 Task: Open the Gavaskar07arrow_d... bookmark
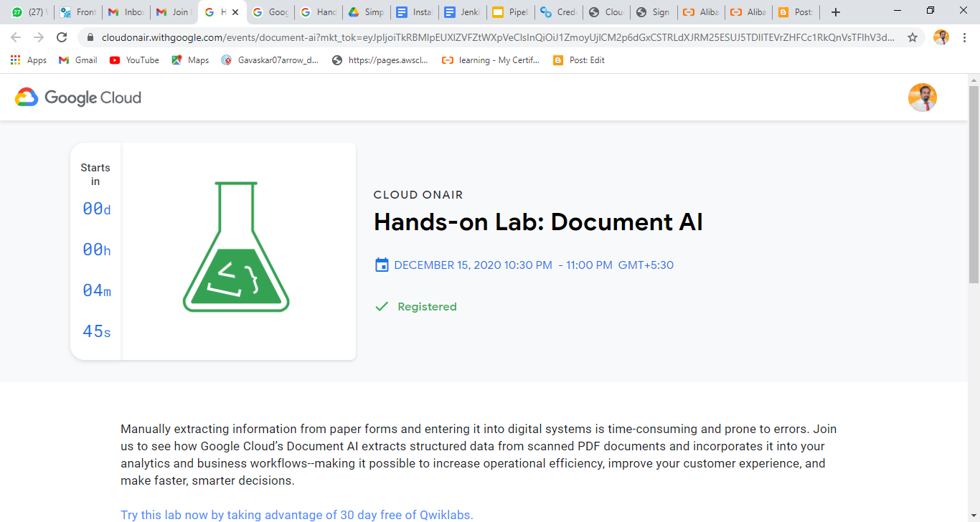click(270, 60)
